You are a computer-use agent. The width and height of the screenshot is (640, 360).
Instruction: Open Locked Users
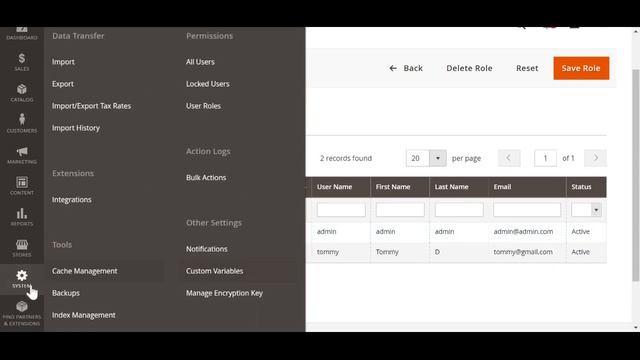(208, 84)
